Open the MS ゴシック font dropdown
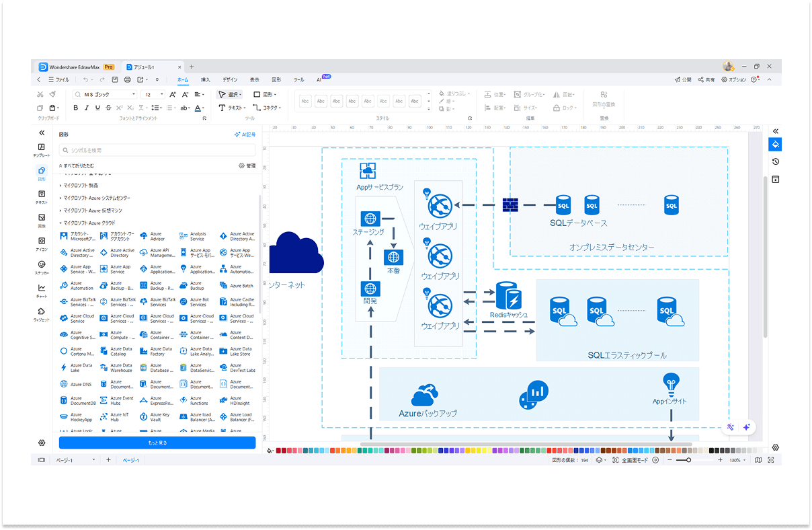812x530 pixels. coord(134,93)
